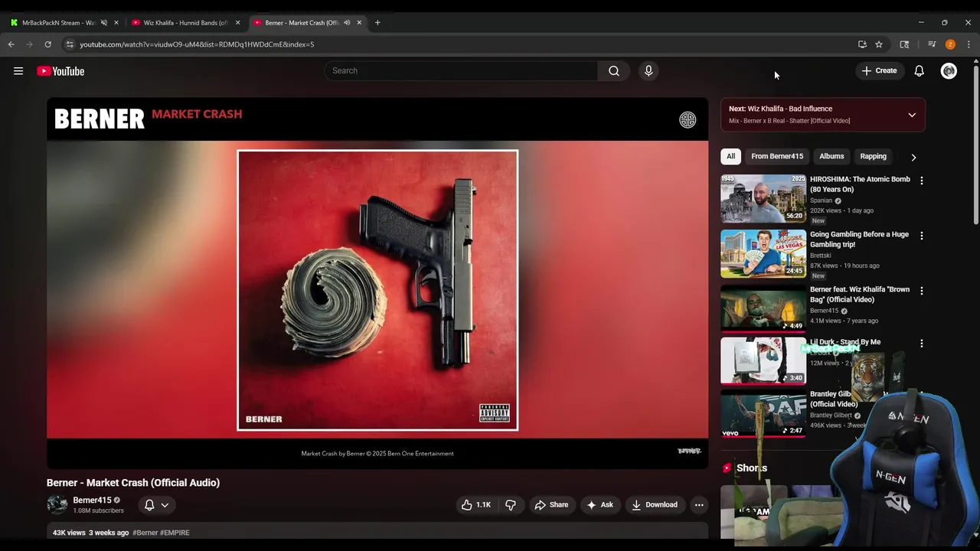980x551 pixels.
Task: Open more actions three-dot menu under video
Action: point(699,505)
